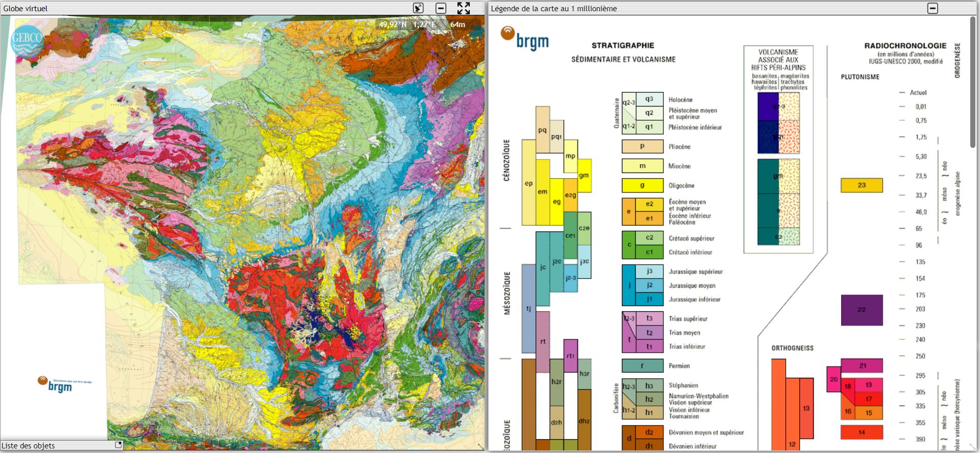Select the d2 Dévonien moyen et supérieur swatch
This screenshot has width=980, height=453.
tap(649, 433)
